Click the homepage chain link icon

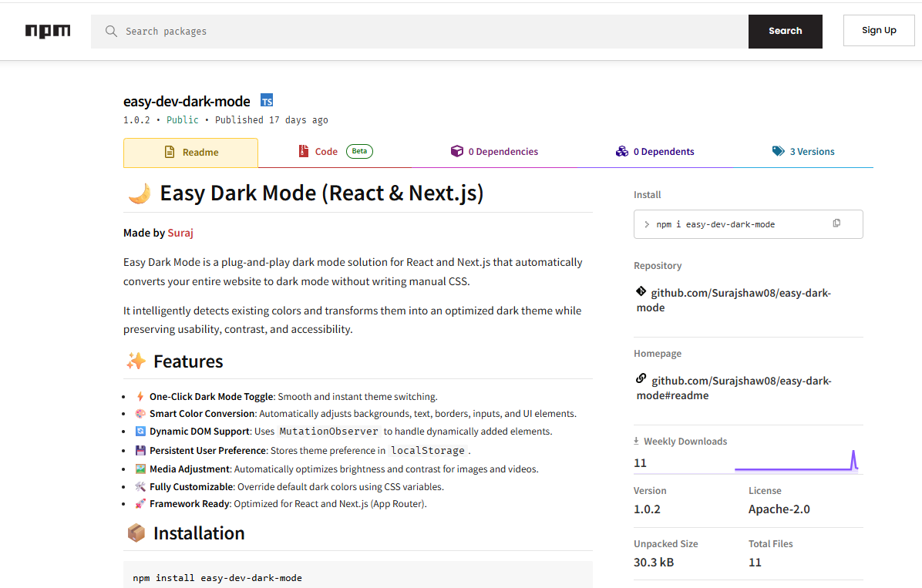[641, 379]
